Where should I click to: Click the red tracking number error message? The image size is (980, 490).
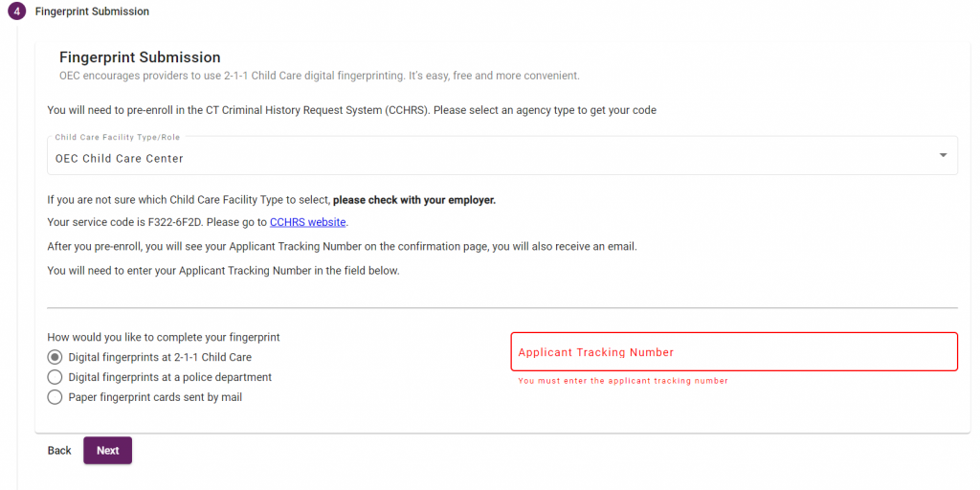[623, 381]
